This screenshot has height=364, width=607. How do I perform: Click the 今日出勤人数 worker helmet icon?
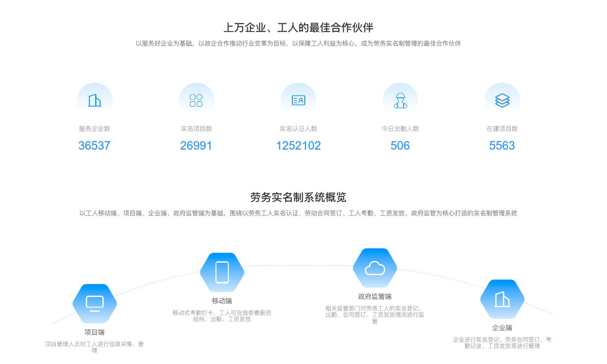tap(400, 99)
